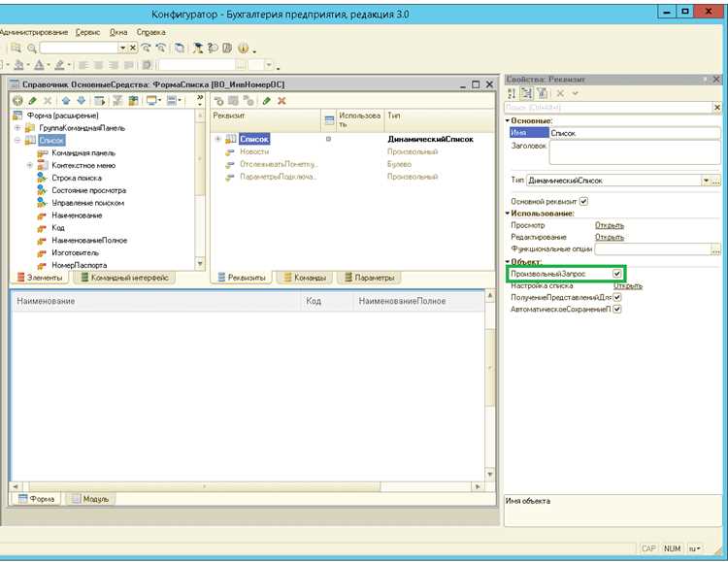Screen dimensions: 728x562
Task: Toggle usage marker in Список attribute row
Action: point(329,139)
